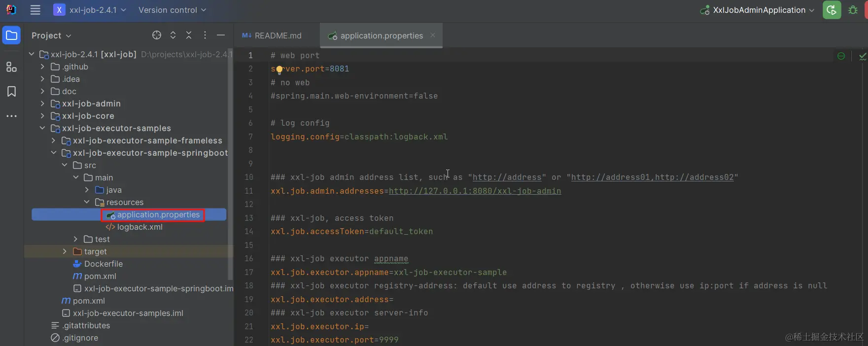Viewport: 868px width, 346px height.
Task: Open the http://address01,http://address02 link
Action: pos(652,177)
